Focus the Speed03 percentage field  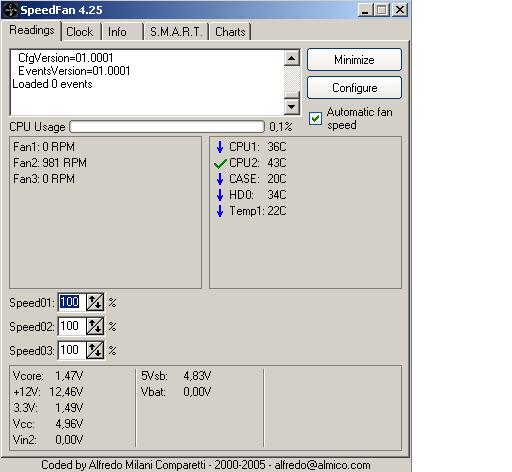coord(72,350)
